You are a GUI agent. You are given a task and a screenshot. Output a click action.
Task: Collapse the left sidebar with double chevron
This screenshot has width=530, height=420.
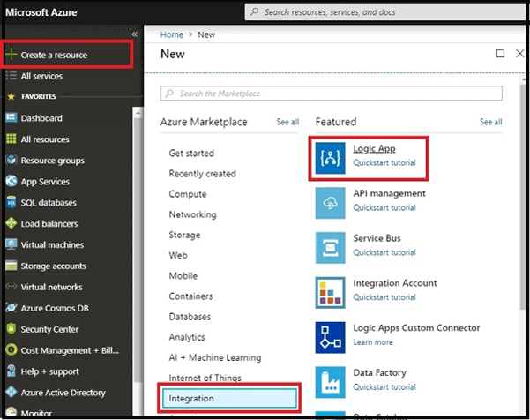[135, 34]
